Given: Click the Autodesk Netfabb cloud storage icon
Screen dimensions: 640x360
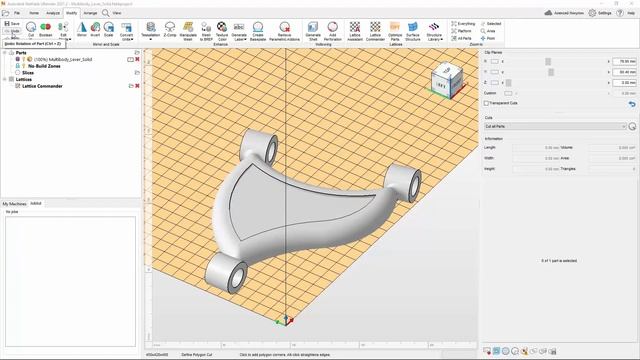Looking at the screenshot, I should (x=548, y=13).
